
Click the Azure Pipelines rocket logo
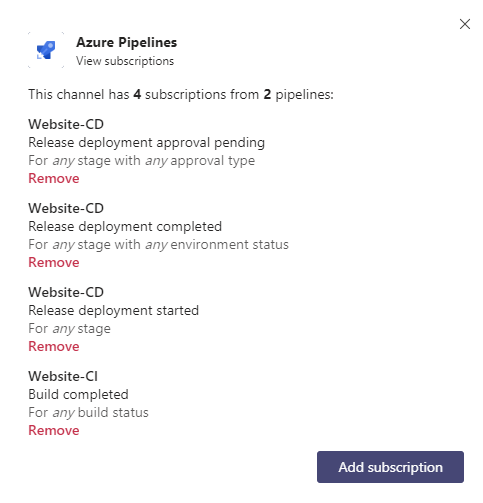click(x=46, y=50)
